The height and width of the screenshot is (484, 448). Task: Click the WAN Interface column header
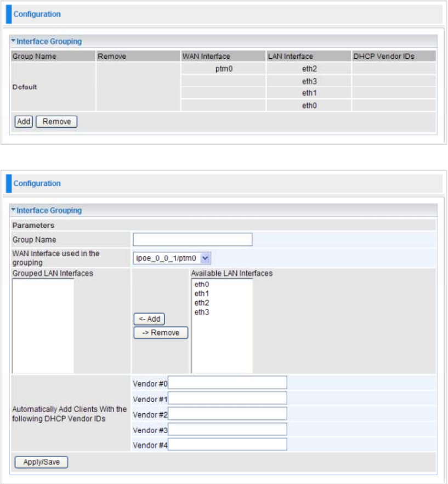click(x=223, y=56)
